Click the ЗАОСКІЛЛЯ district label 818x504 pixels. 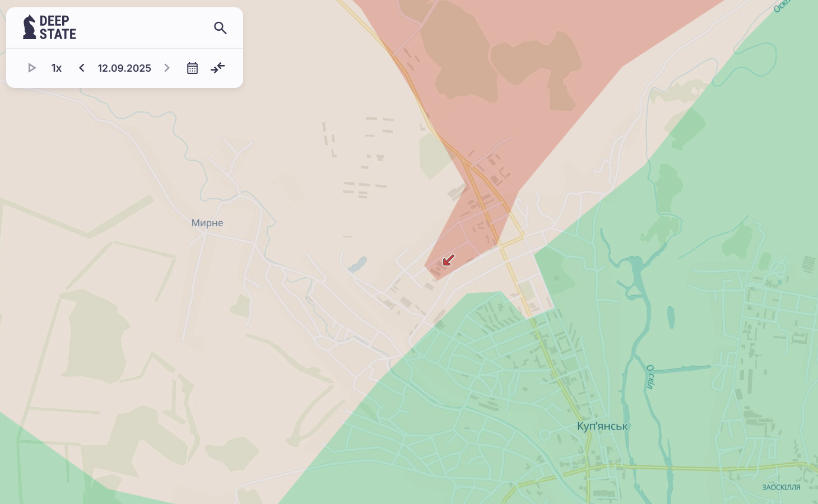click(781, 487)
